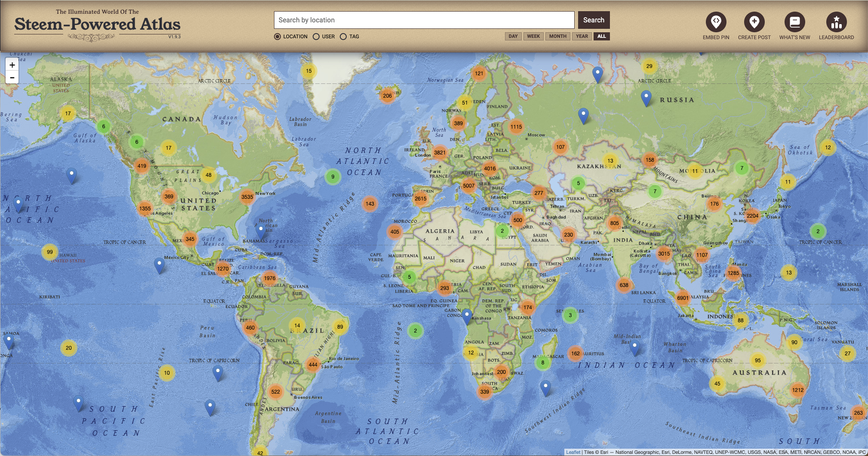
Task: Open the 638 cluster near Sri Lanka
Action: (x=624, y=285)
